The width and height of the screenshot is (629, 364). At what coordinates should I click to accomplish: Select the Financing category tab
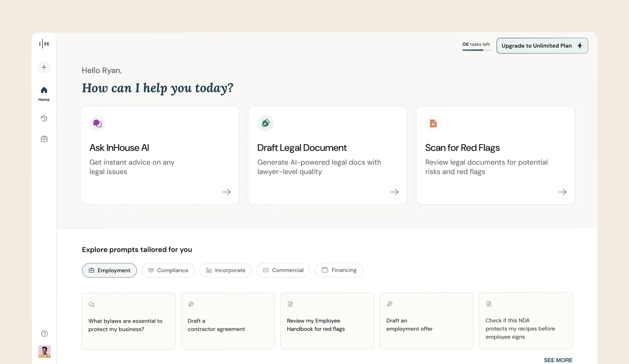[339, 270]
